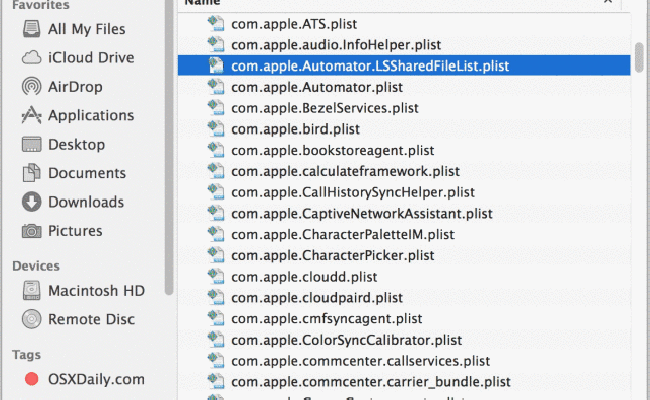The image size is (650, 400).
Task: Click icon of com.apple.CaptiveNetworkAssistant.plist
Action: pos(216,213)
